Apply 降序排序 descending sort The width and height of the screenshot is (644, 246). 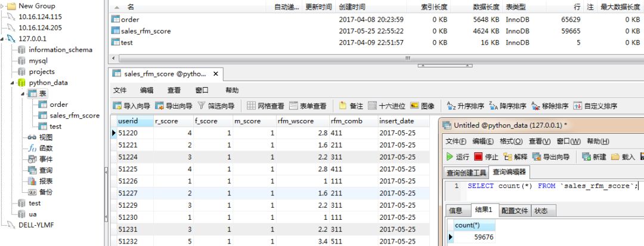[507, 106]
